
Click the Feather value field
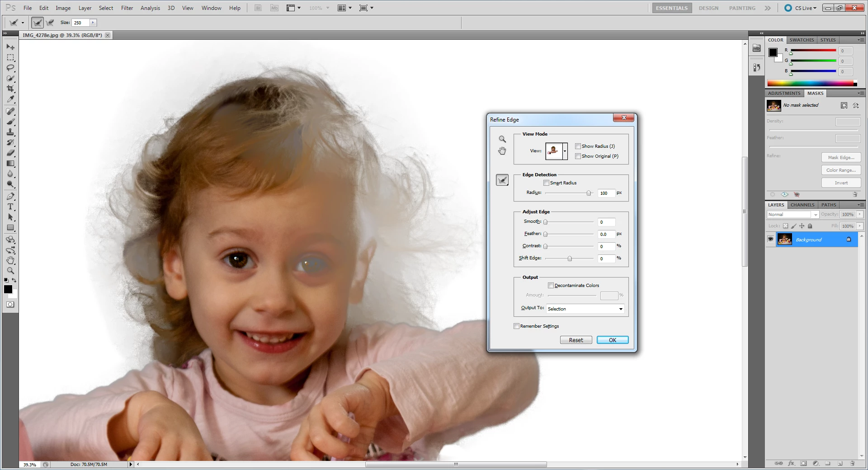click(606, 234)
